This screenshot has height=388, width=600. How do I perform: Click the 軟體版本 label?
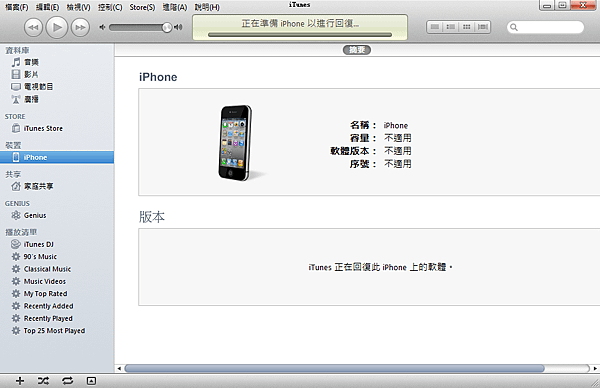pos(353,151)
